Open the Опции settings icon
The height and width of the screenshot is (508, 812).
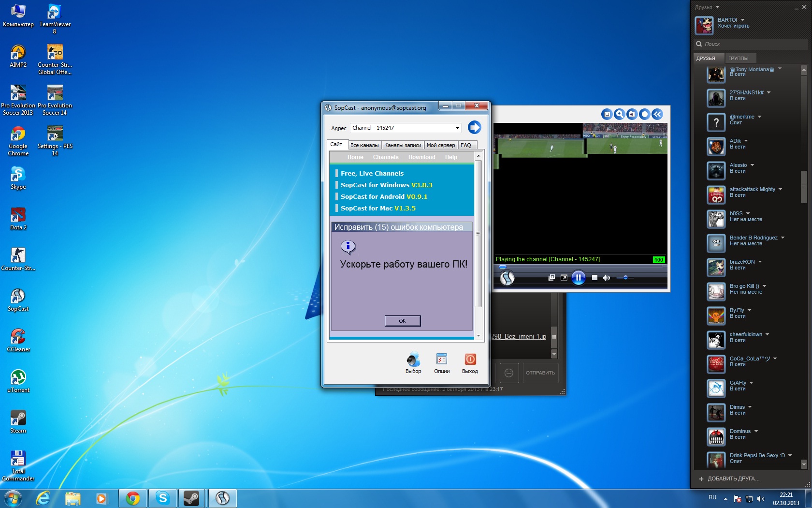[442, 363]
